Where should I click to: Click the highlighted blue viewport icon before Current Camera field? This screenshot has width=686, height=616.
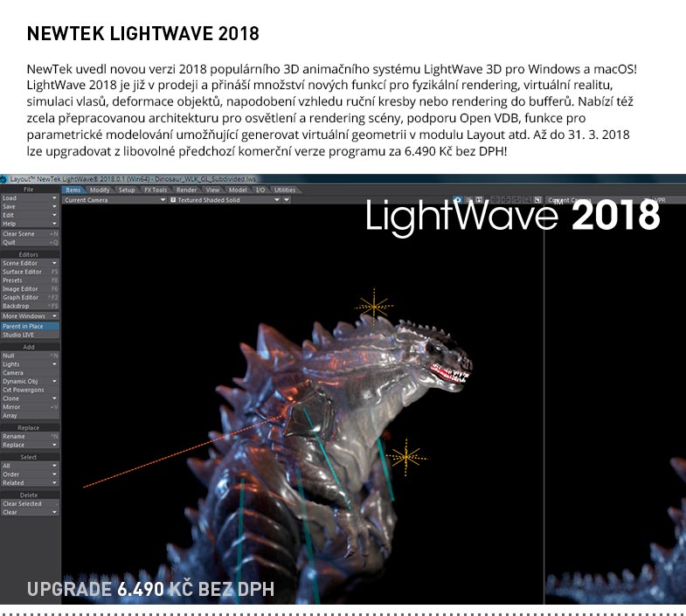click(x=457, y=199)
